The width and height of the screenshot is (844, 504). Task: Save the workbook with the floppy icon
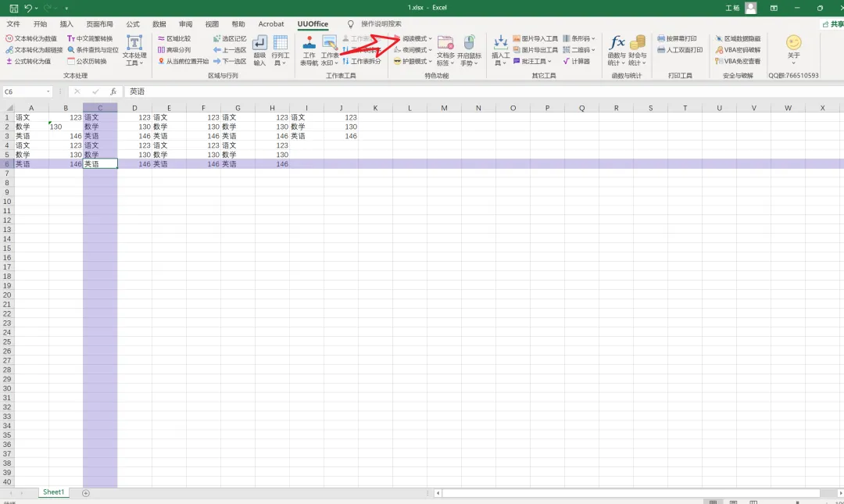pos(14,8)
